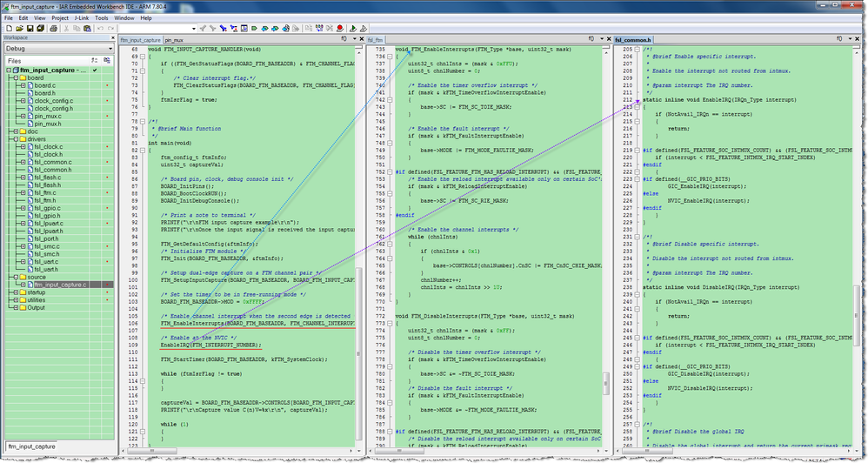Open the J-Link menu
This screenshot has width=868, height=463.
click(82, 17)
